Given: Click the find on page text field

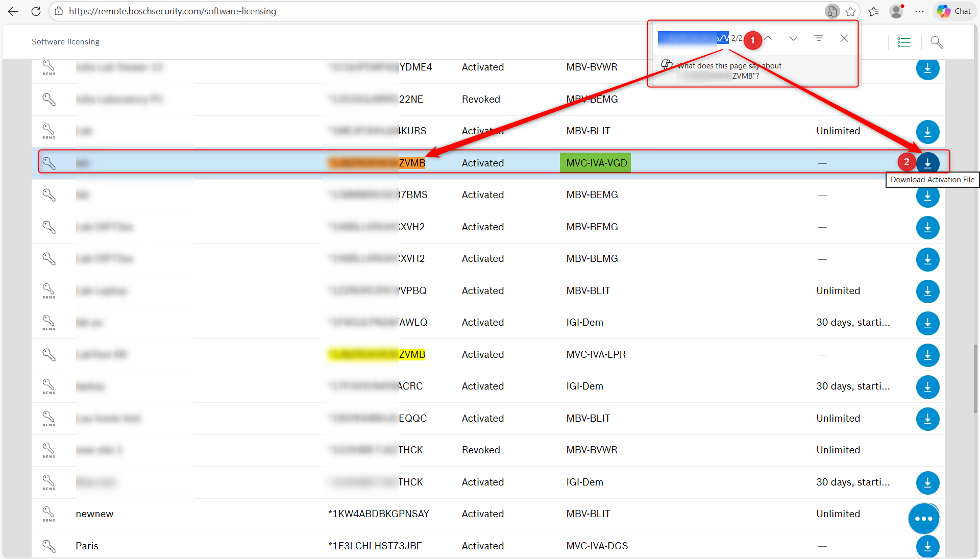Looking at the screenshot, I should [x=693, y=38].
